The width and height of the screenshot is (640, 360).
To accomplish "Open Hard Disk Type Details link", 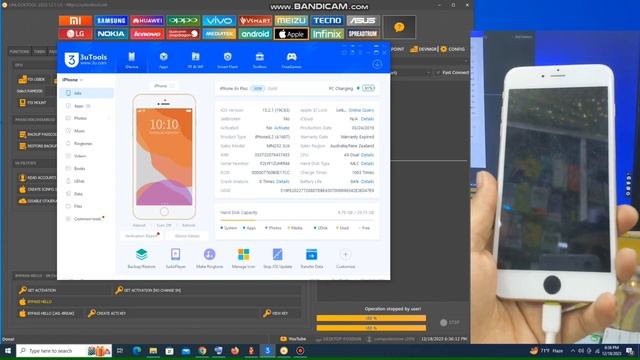I will pyautogui.click(x=367, y=163).
